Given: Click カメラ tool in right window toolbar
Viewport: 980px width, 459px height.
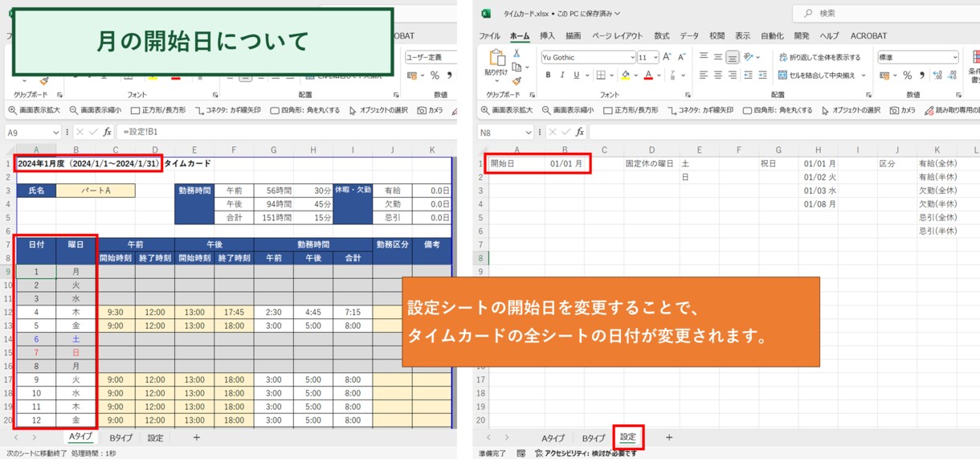Looking at the screenshot, I should tap(902, 110).
